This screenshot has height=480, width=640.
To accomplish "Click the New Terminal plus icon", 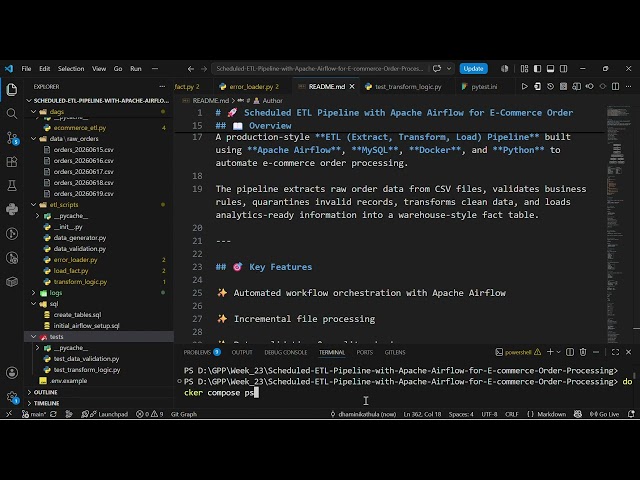I will click(550, 352).
